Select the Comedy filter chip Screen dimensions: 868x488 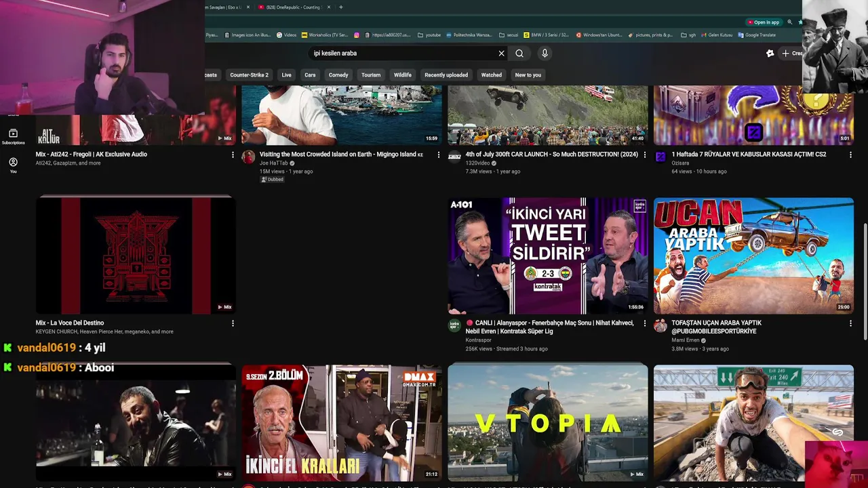tap(338, 75)
